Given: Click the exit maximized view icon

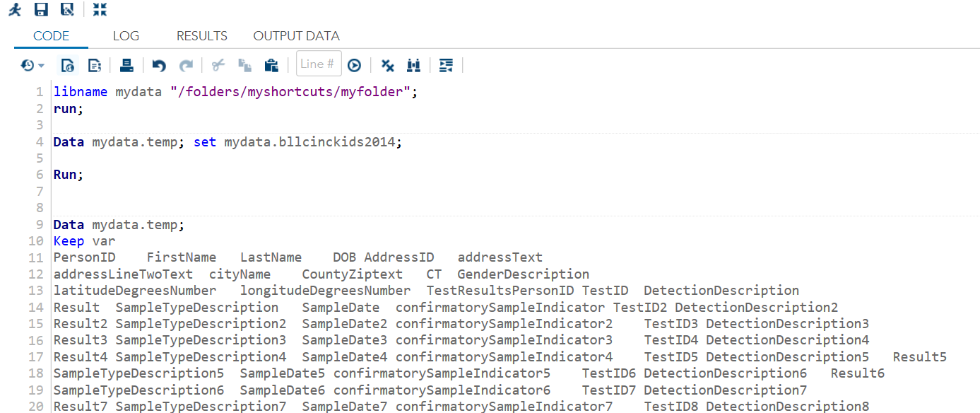Looking at the screenshot, I should 100,9.
